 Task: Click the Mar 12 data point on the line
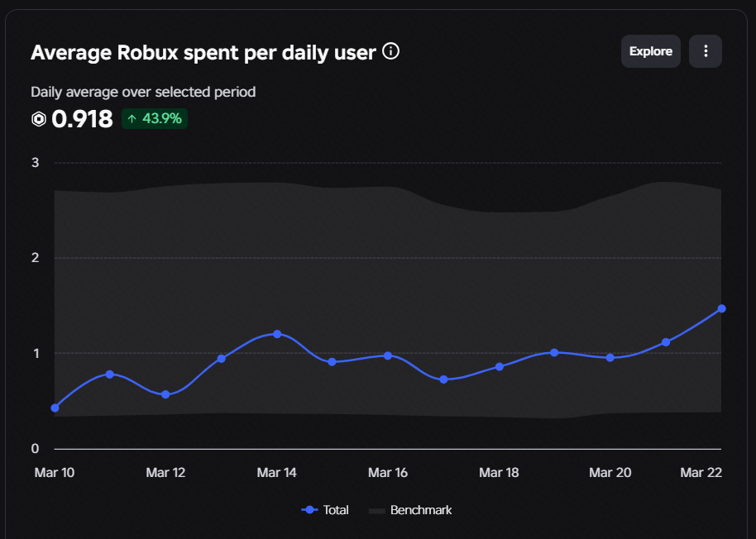(x=165, y=394)
